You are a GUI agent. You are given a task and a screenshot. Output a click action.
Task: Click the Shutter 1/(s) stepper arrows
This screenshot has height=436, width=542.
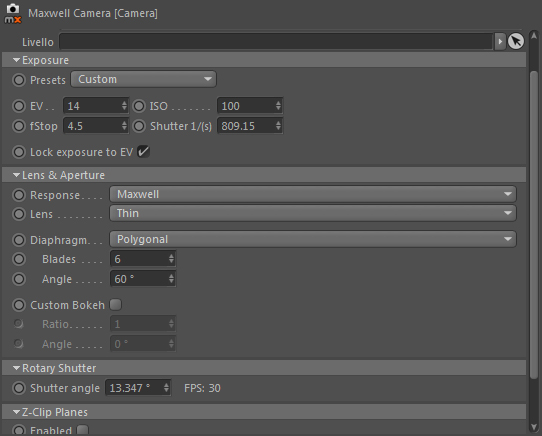point(279,126)
